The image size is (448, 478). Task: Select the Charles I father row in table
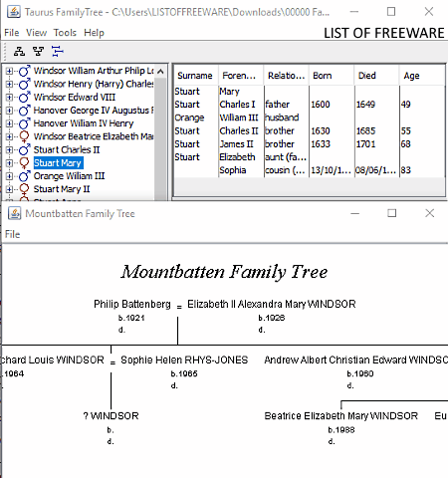pyautogui.click(x=309, y=105)
